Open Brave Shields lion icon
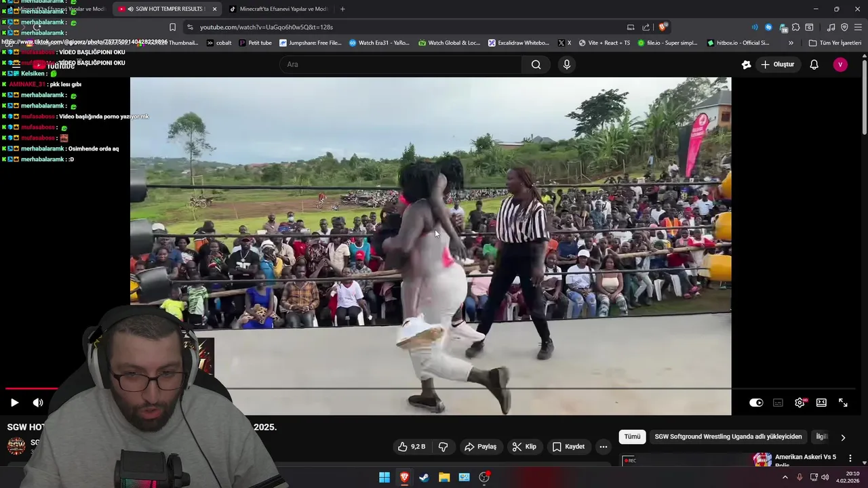This screenshot has height=488, width=868. pos(663,27)
